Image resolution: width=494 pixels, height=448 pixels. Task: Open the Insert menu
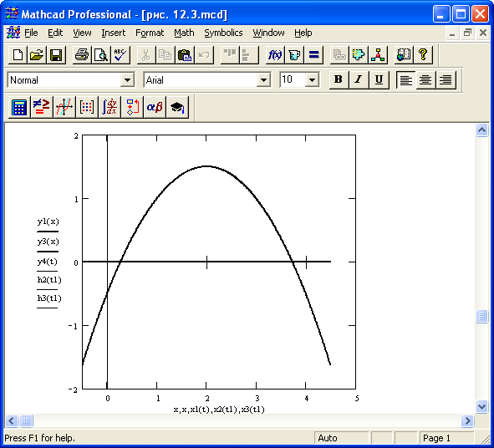click(113, 33)
